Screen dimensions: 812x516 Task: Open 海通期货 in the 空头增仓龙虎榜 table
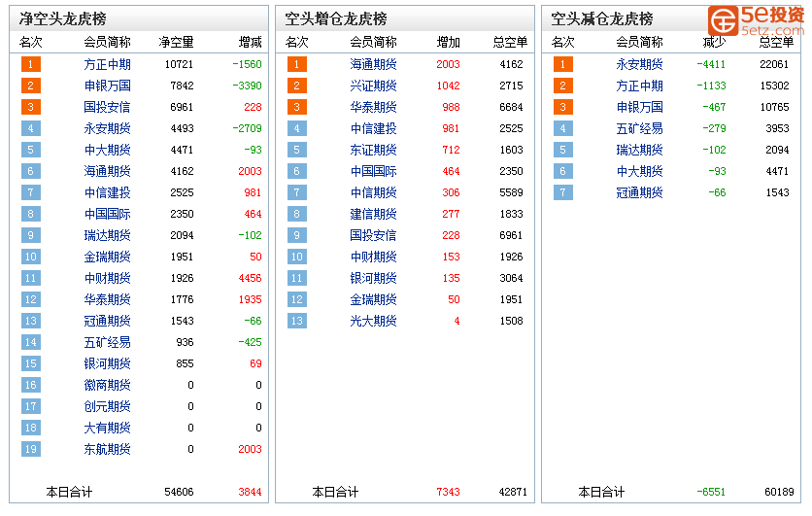click(373, 64)
